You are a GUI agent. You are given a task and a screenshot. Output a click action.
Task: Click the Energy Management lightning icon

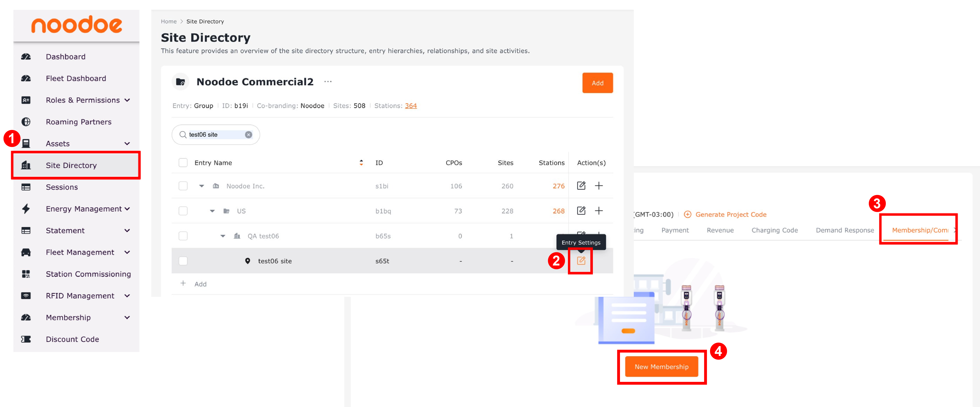pos(26,209)
